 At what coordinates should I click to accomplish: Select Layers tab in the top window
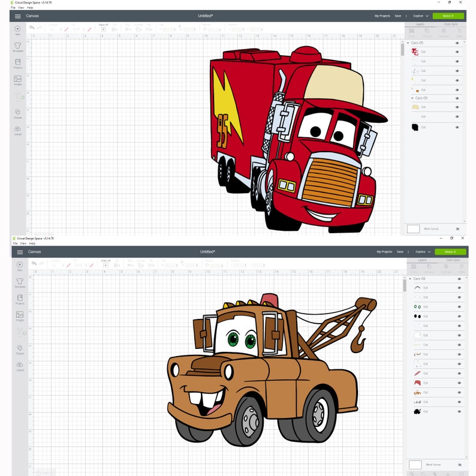click(420, 25)
